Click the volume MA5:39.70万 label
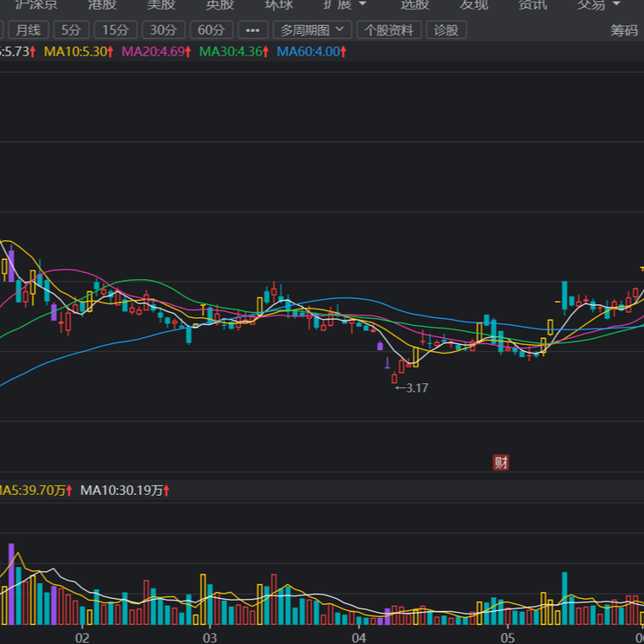644x644 pixels. 36,490
